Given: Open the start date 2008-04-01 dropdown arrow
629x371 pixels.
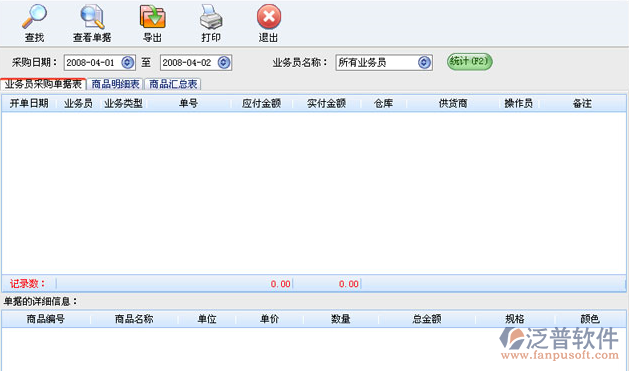Looking at the screenshot, I should pos(128,63).
